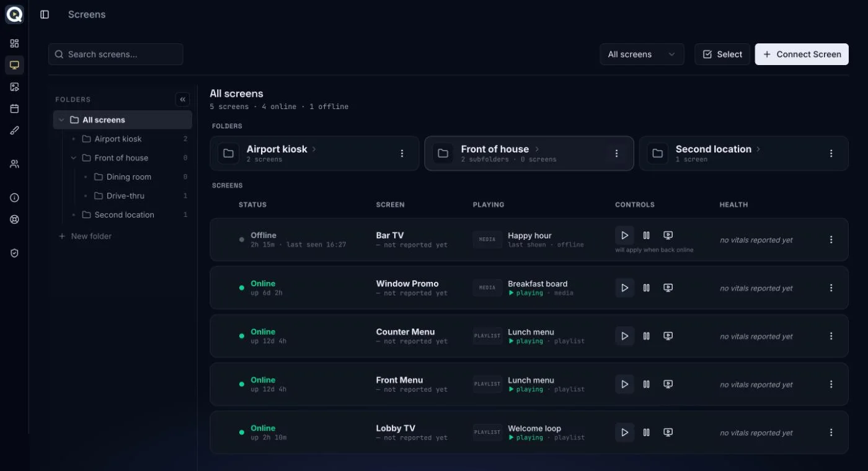
Task: Click the Q app logo
Action: 14,14
